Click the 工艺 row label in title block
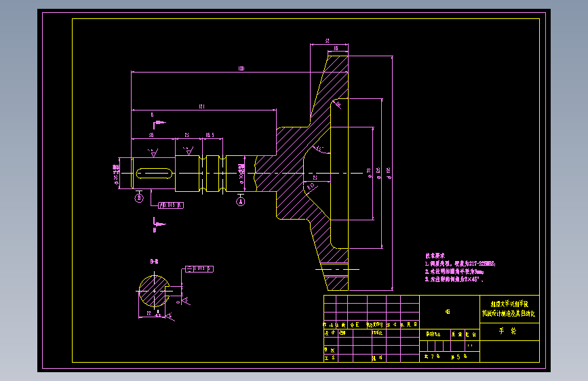Screen dimensions: 588x381 329,358
